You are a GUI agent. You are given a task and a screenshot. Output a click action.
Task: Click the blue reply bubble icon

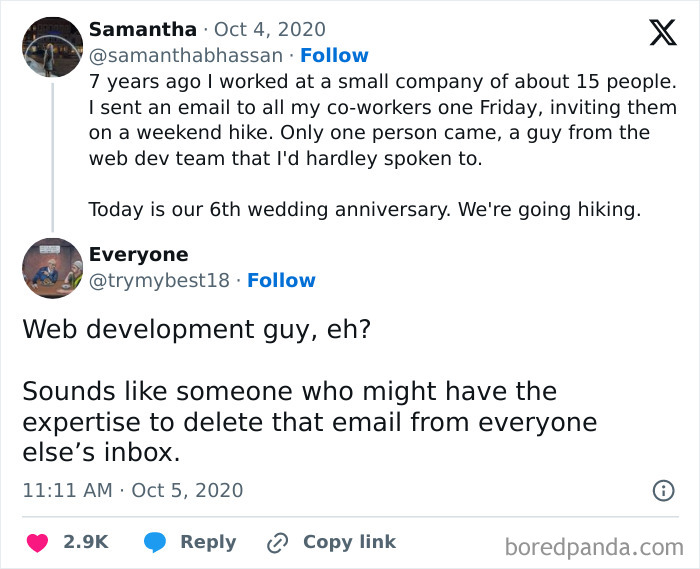pyautogui.click(x=154, y=542)
